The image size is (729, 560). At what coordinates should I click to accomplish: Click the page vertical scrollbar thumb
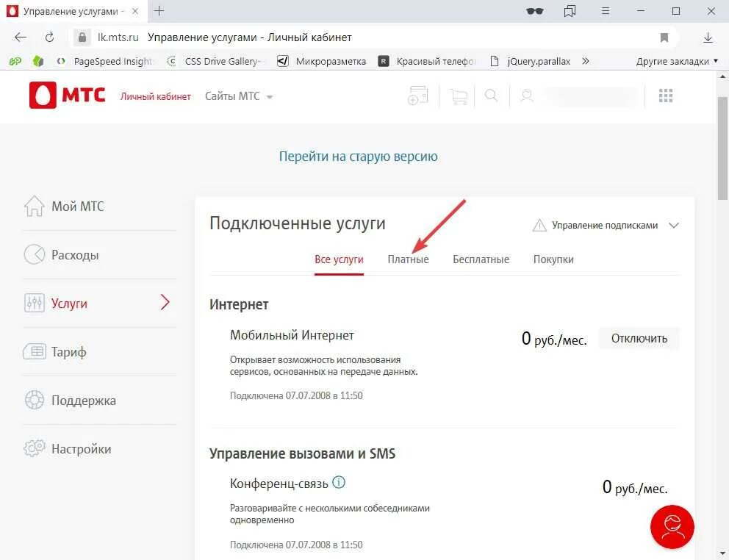[x=722, y=148]
